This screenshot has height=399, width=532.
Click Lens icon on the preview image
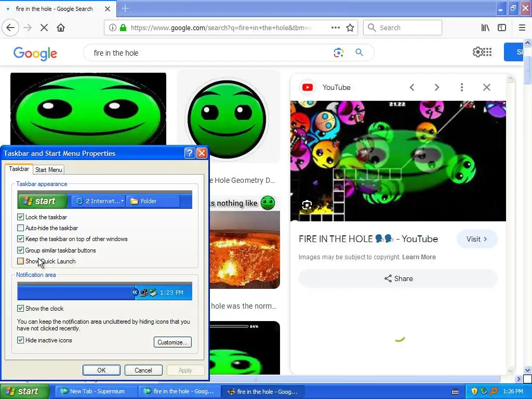(307, 205)
